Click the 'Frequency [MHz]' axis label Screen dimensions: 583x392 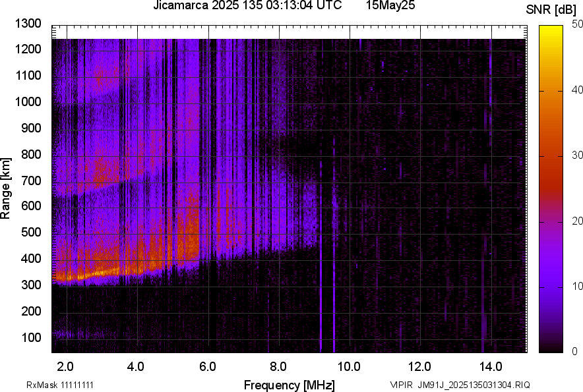pos(289,385)
